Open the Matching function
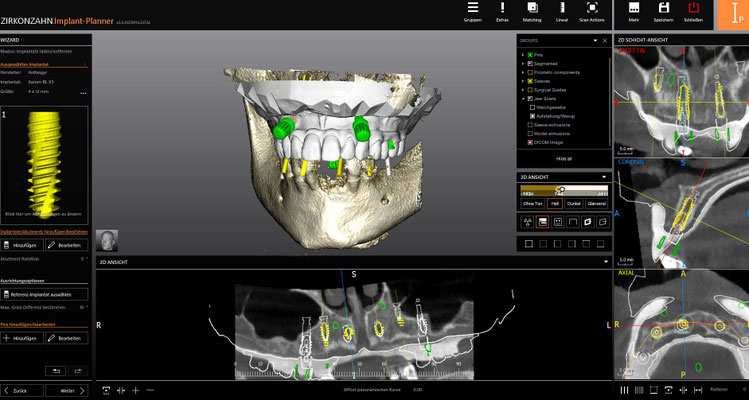This screenshot has height=400, width=749. (x=532, y=12)
